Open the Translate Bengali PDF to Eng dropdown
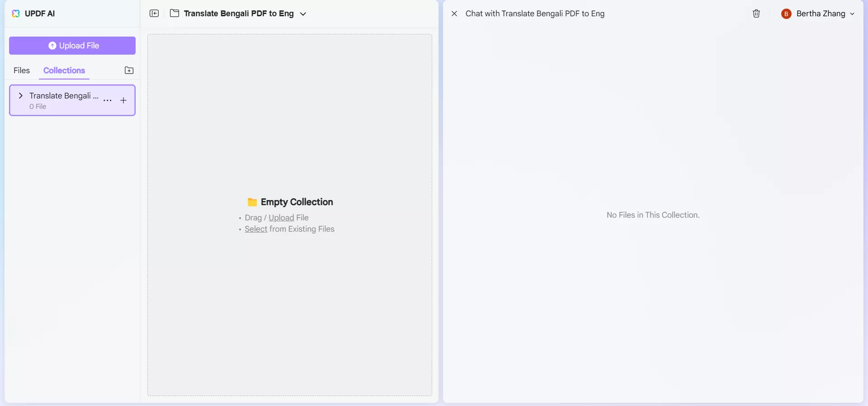The height and width of the screenshot is (406, 868). (x=303, y=14)
